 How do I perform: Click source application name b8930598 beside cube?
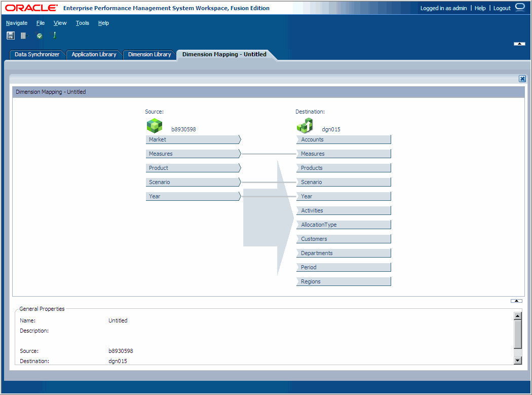click(183, 129)
